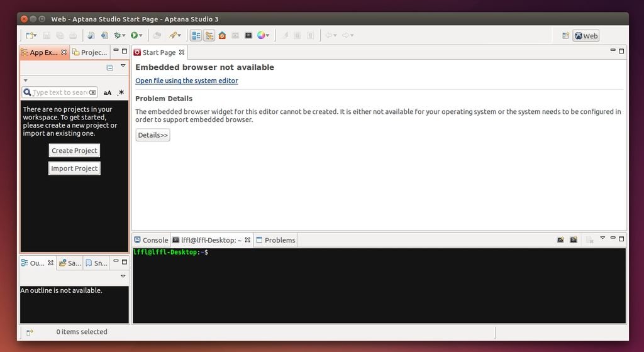Click the color wheel theme icon

261,36
